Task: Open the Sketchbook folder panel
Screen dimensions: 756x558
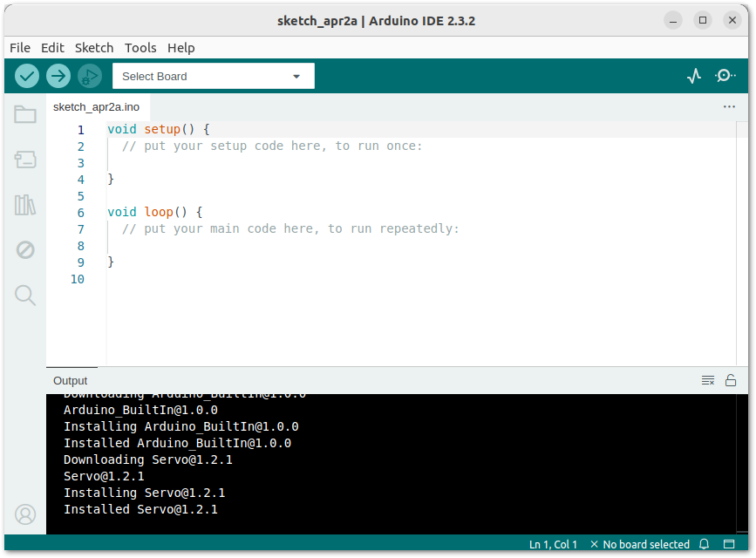Action: click(25, 115)
